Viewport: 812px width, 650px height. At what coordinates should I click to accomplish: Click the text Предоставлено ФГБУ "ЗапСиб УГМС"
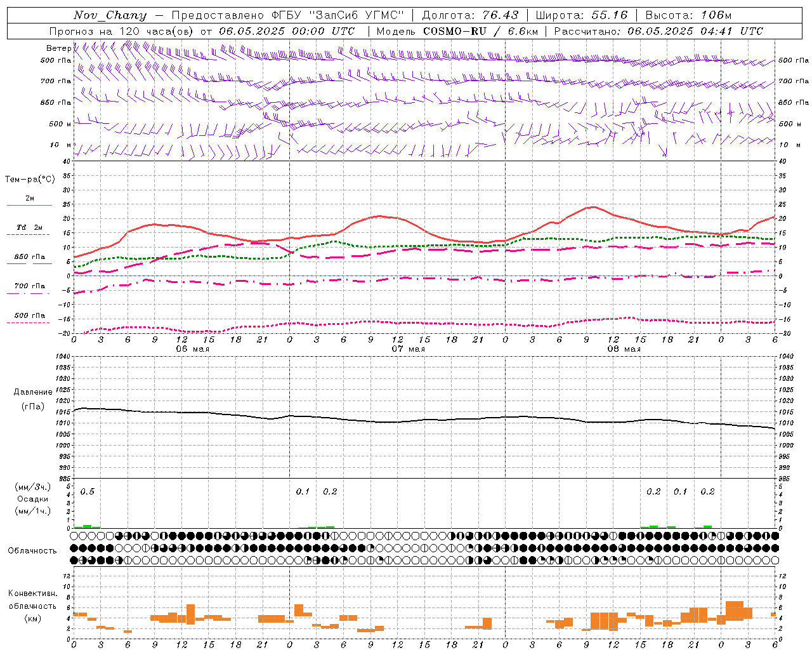pos(288,15)
